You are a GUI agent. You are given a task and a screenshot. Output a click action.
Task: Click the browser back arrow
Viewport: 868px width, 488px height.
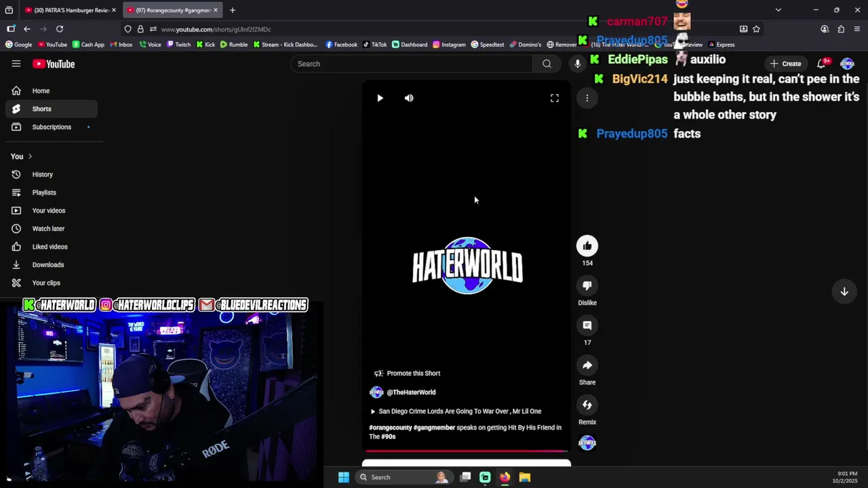[x=27, y=29]
